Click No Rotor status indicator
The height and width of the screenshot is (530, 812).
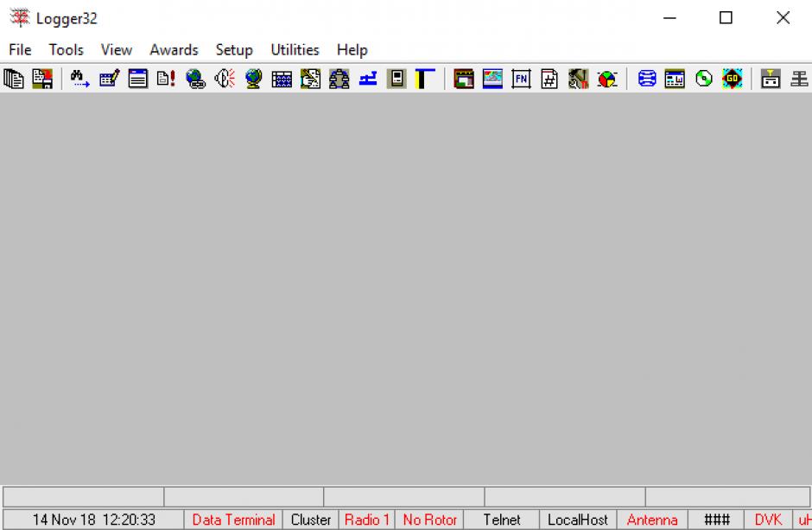click(430, 520)
